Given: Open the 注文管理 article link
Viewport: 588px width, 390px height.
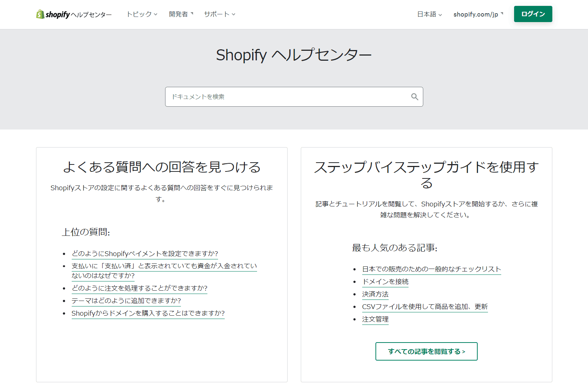Looking at the screenshot, I should pyautogui.click(x=375, y=319).
